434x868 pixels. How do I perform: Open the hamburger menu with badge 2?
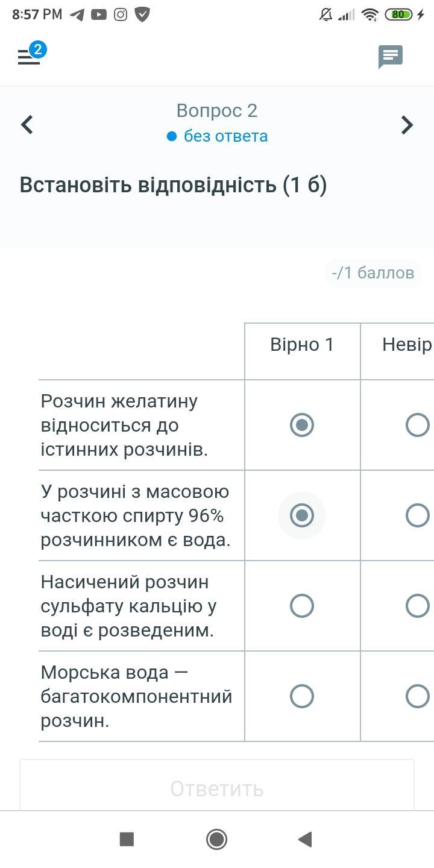tap(29, 56)
